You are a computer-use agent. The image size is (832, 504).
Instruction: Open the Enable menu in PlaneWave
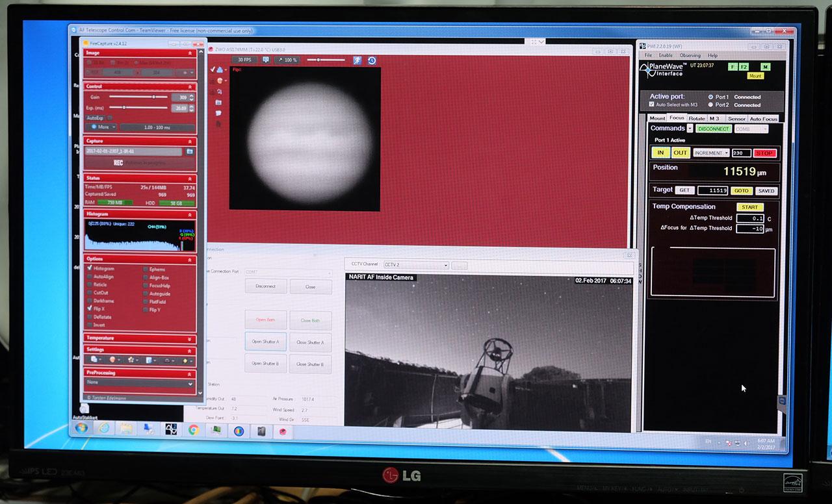(666, 55)
